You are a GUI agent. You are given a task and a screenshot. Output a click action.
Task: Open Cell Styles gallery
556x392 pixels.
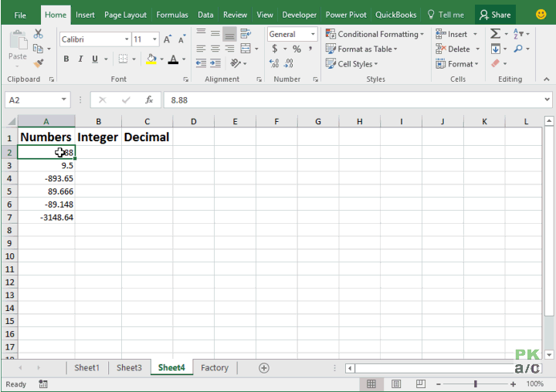tap(352, 64)
